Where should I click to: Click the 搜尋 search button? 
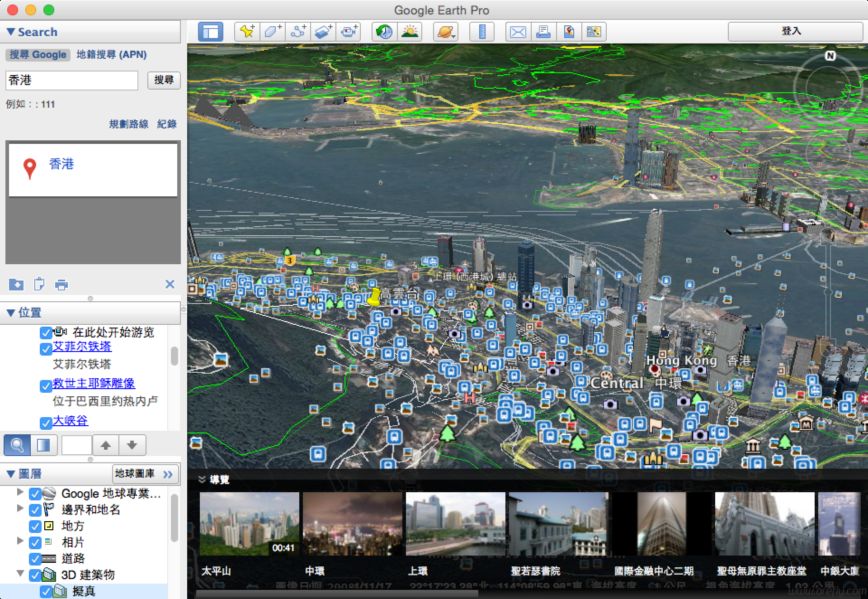164,80
